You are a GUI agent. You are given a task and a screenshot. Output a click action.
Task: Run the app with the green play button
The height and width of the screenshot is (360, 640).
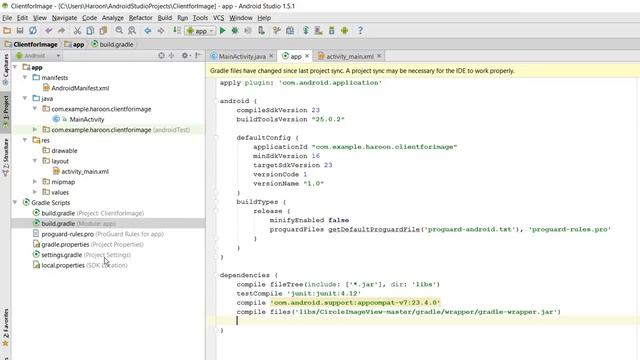tap(222, 31)
